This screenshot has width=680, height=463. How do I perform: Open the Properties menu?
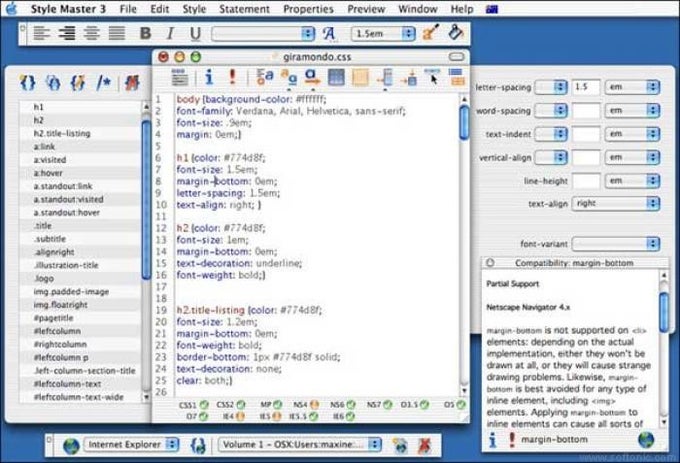(308, 9)
